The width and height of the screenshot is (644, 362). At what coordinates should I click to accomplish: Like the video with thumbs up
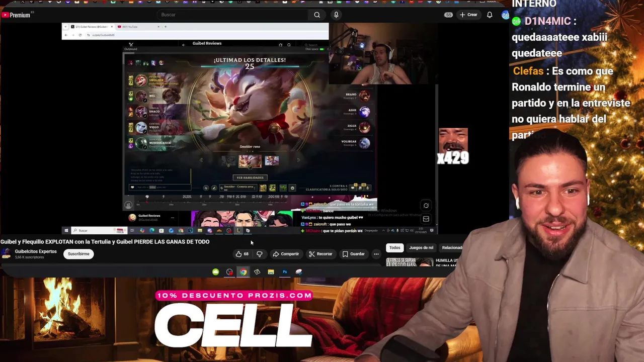(x=242, y=254)
